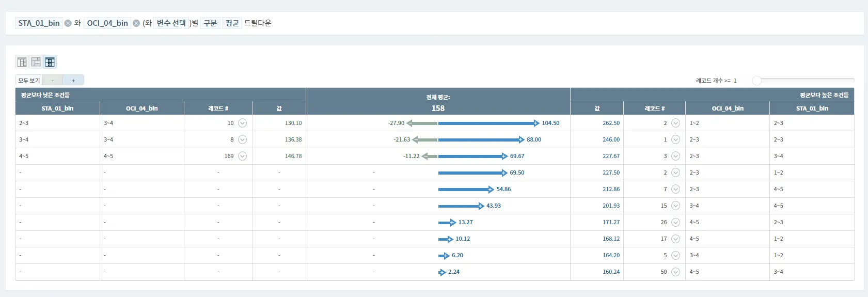Click the STA_01_bin variable tag

click(39, 23)
